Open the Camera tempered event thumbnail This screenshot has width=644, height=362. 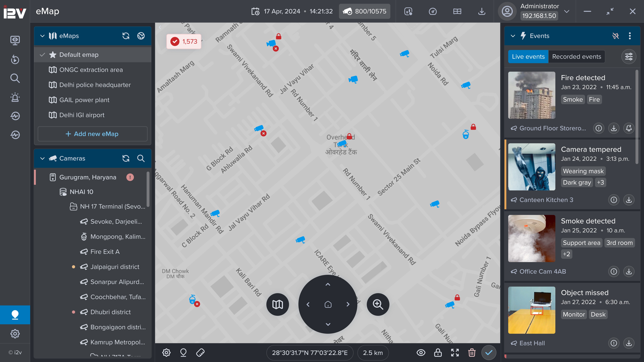tap(531, 167)
